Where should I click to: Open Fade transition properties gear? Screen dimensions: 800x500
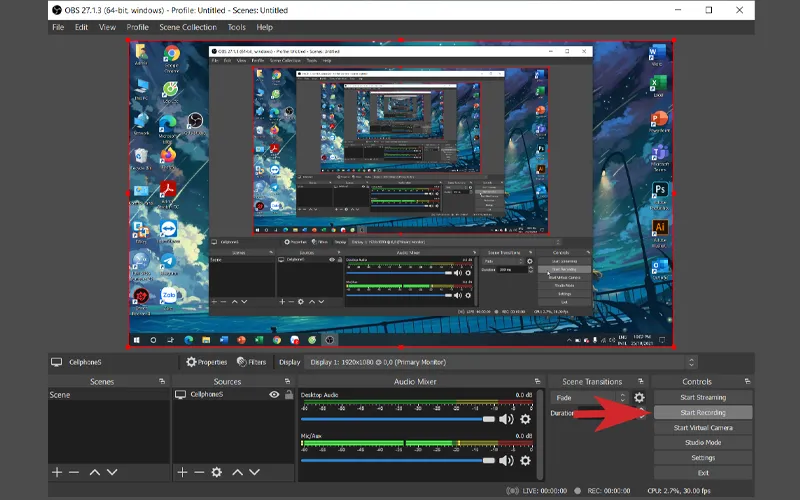pos(639,397)
